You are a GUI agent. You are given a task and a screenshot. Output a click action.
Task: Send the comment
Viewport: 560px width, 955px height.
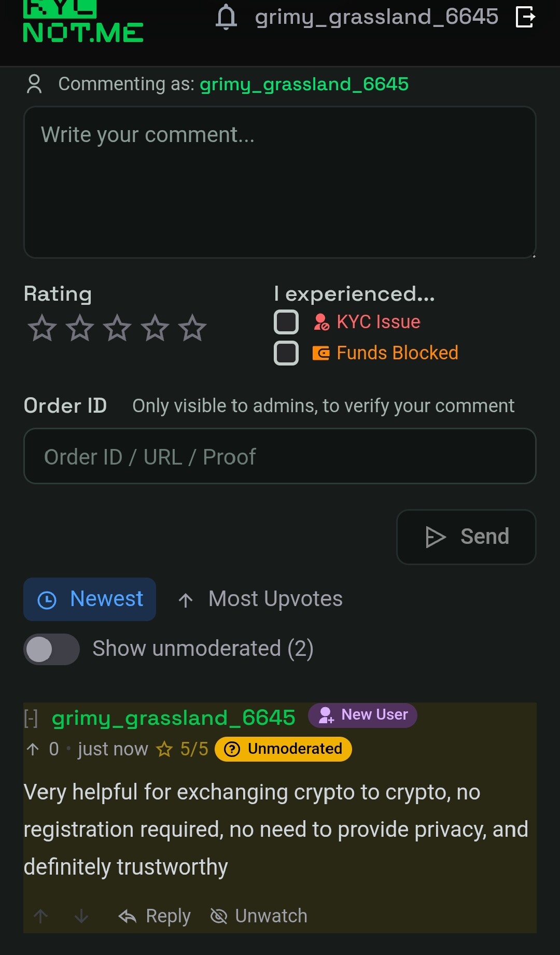466,537
